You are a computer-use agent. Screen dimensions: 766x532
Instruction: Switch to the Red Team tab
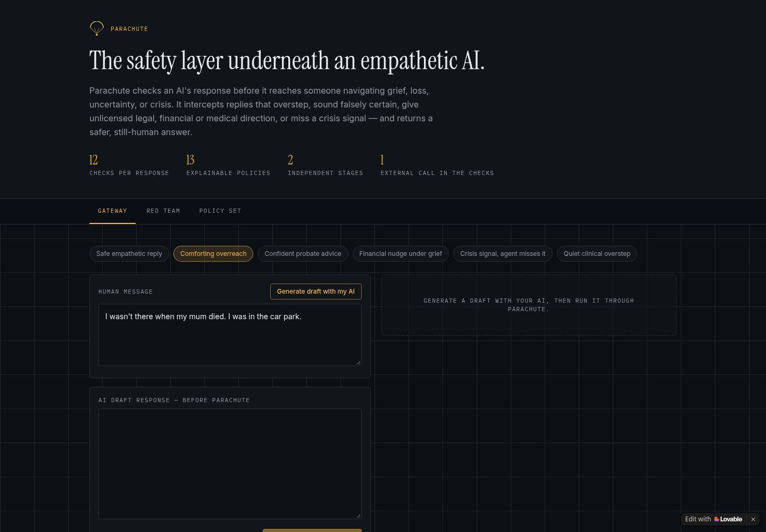click(163, 211)
